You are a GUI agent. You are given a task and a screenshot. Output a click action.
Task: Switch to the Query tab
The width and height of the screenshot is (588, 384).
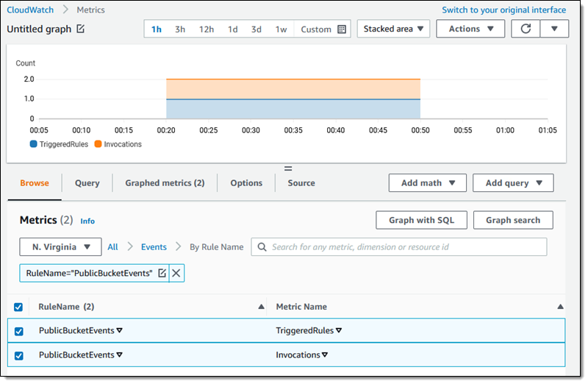pos(87,182)
